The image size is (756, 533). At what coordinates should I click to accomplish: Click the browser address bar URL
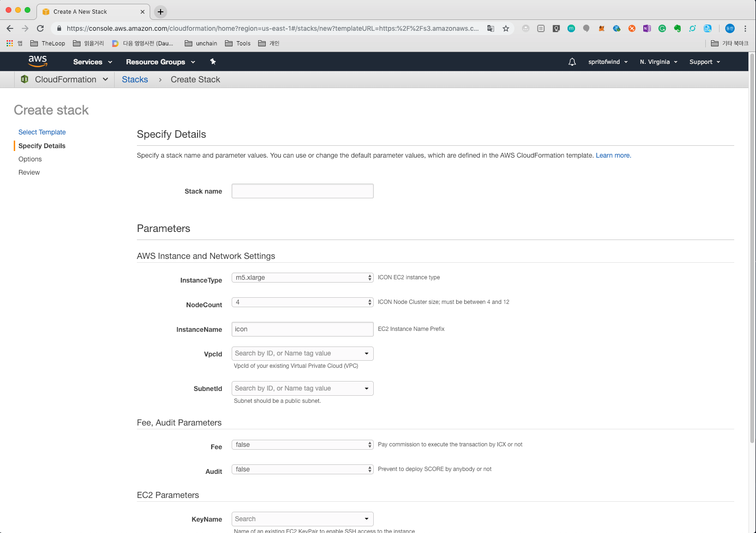(x=272, y=28)
